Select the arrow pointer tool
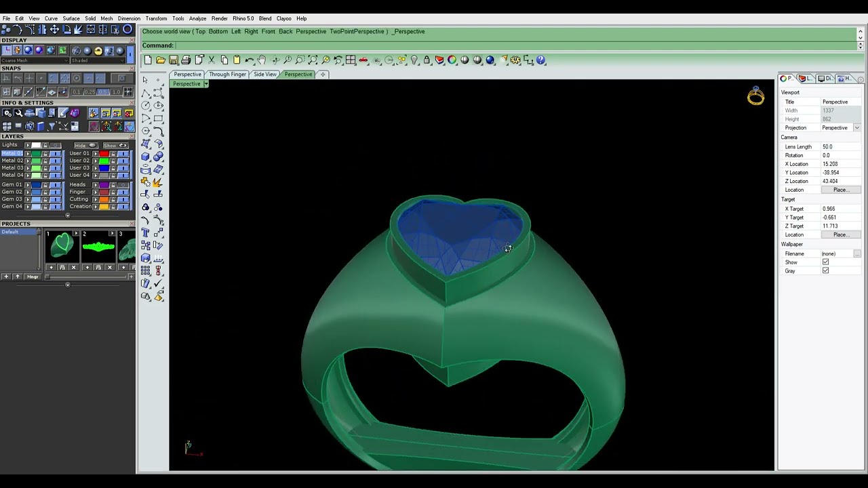868x488 pixels. [145, 80]
